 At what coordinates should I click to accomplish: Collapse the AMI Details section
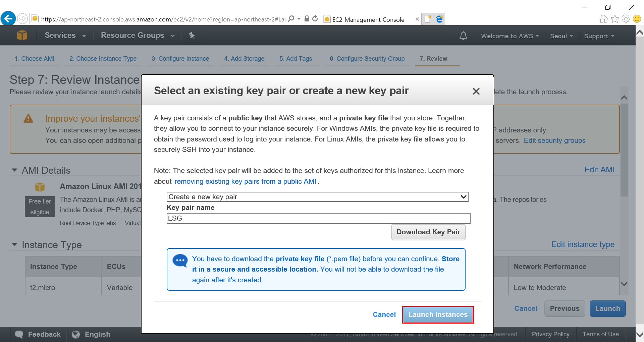[14, 170]
